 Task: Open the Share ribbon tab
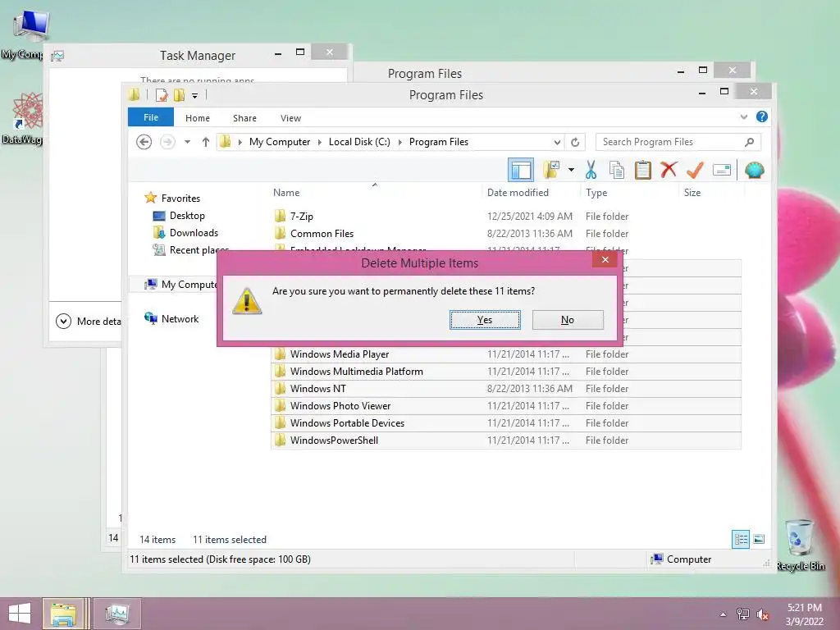tap(244, 118)
